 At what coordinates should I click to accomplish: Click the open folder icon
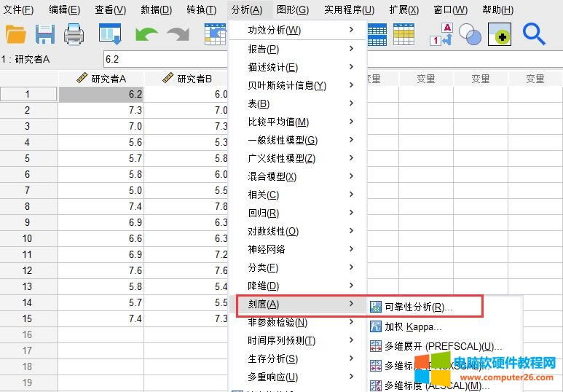point(15,34)
